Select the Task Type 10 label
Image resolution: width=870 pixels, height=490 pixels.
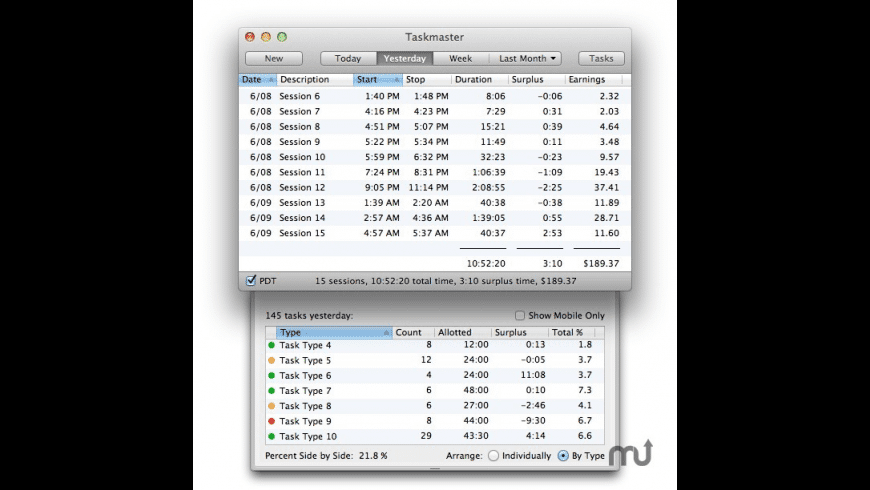[x=308, y=436]
